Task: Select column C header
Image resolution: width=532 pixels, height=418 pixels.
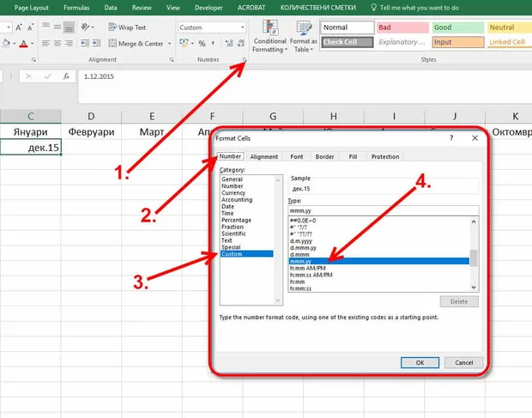Action: pyautogui.click(x=31, y=117)
